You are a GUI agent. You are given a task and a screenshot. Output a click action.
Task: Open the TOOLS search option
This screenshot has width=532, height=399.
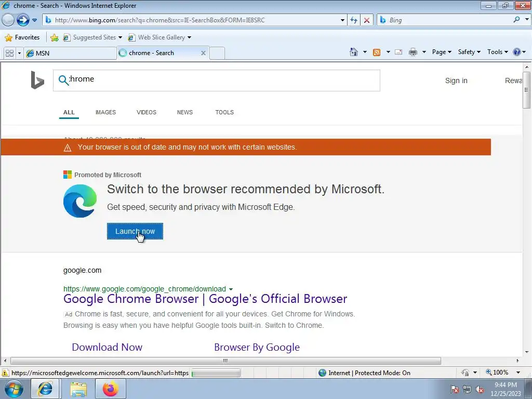[224, 112]
